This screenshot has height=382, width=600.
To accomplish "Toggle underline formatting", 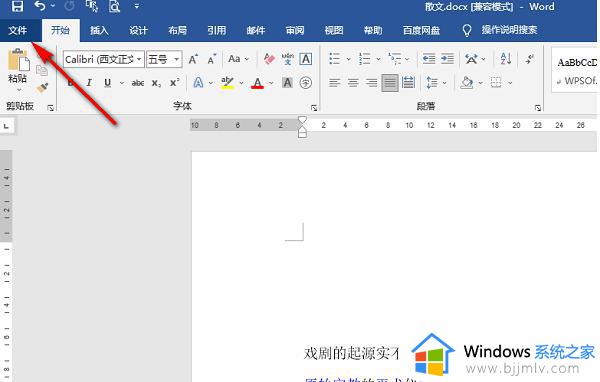I will pos(108,82).
